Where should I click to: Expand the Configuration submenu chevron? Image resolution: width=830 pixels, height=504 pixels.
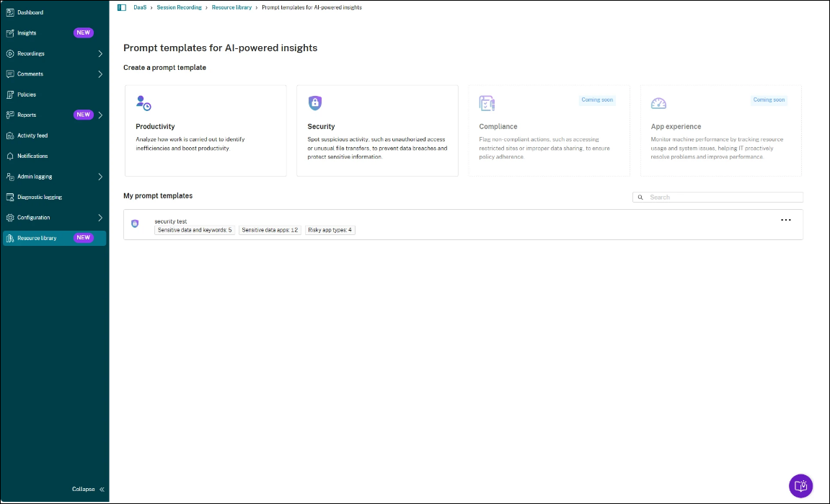[100, 218]
